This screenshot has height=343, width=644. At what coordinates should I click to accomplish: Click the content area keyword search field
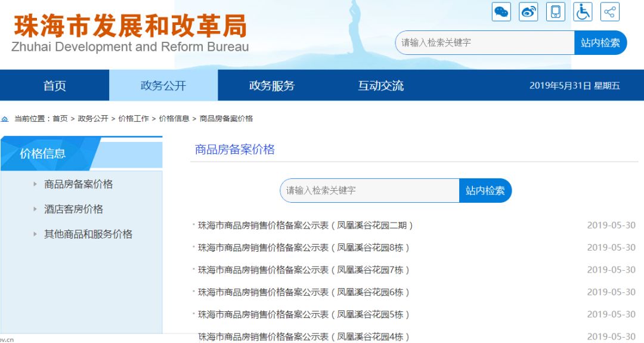point(370,191)
